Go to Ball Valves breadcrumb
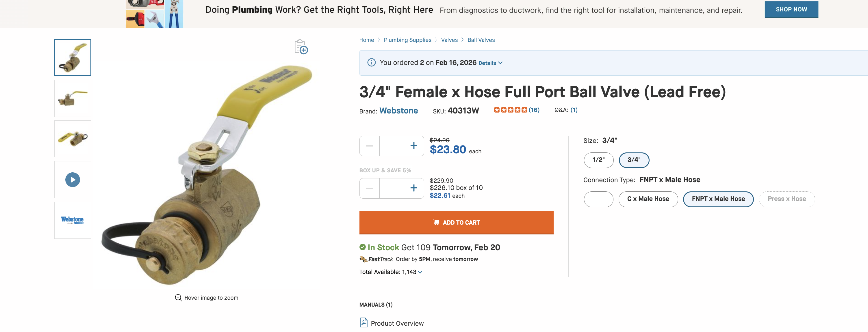The image size is (868, 332). pos(481,40)
